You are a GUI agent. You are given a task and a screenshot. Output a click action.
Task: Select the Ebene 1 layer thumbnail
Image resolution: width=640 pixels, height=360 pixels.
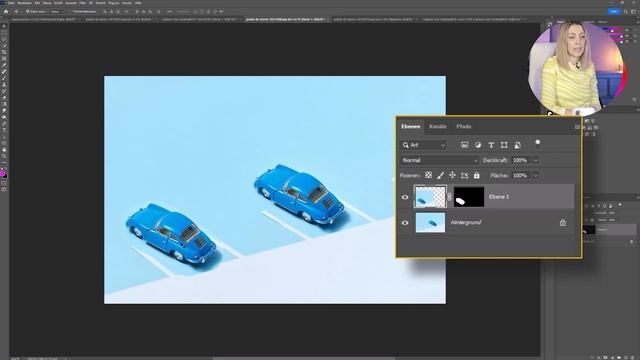(430, 197)
